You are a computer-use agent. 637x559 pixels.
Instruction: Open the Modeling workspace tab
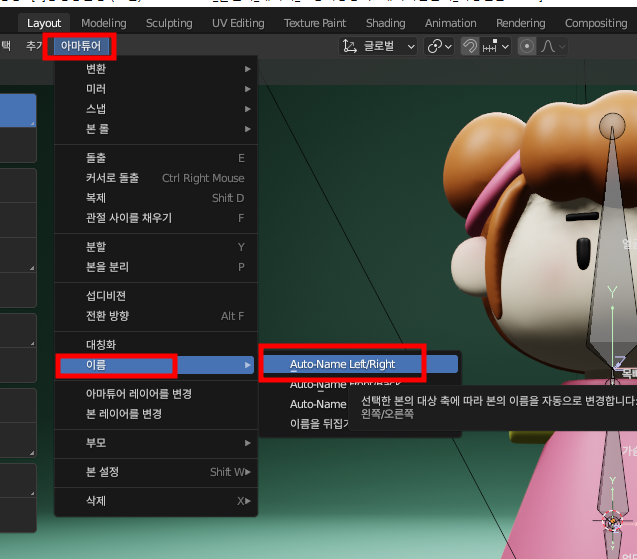click(x=104, y=23)
